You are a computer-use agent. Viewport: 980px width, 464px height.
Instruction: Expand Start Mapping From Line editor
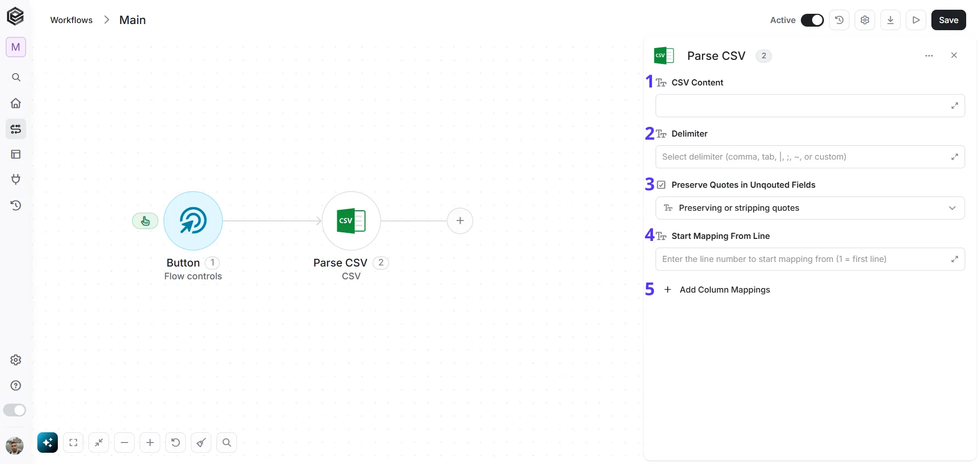[954, 259]
